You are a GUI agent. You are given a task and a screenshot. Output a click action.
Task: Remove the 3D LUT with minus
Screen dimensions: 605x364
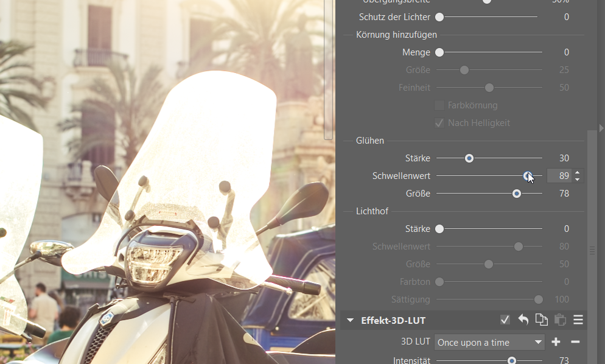coord(575,342)
